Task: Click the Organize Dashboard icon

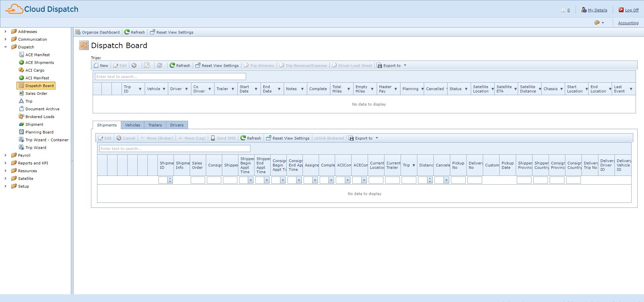Action: click(78, 32)
